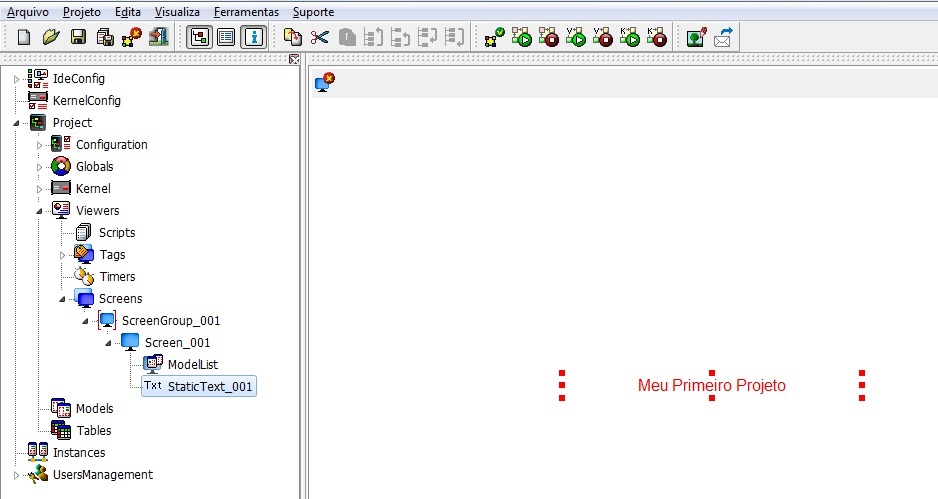Open a project with the folder icon
Image resolution: width=938 pixels, height=499 pixels.
51,37
